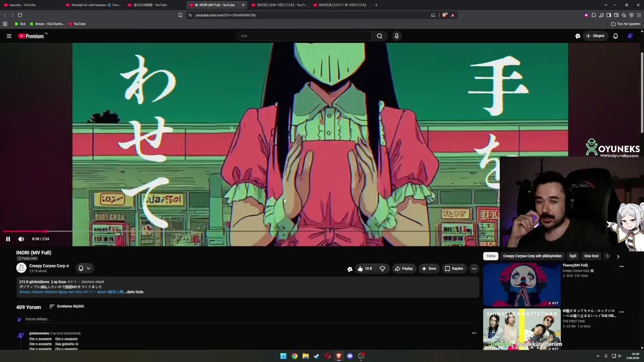Open Creepy Corpse Corp channel avatar

click(x=21, y=268)
